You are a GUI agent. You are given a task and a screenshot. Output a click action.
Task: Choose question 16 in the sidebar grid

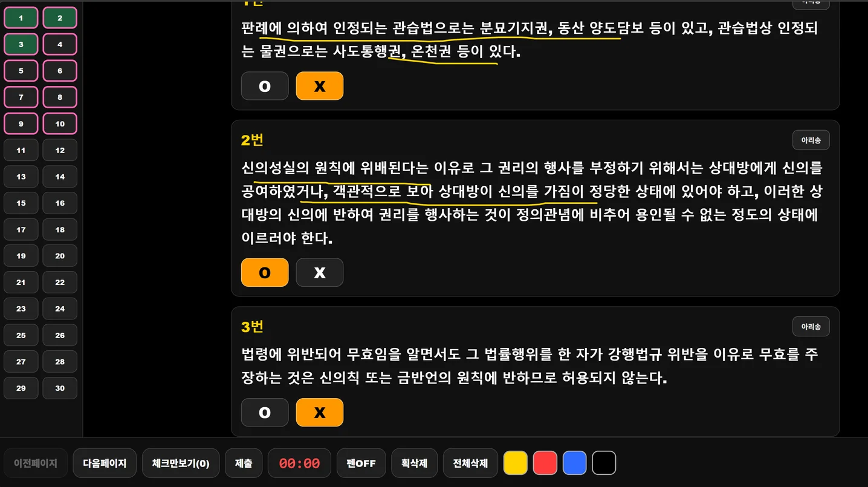coord(60,203)
